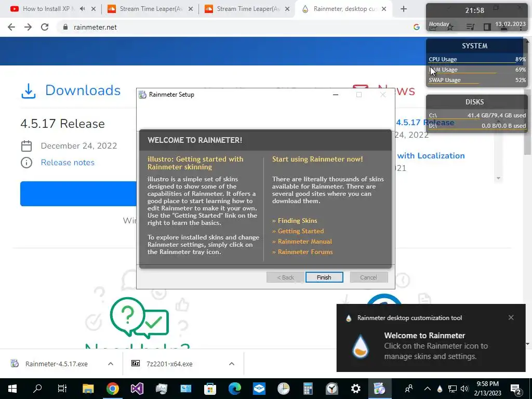Click the Chrome taskbar icon

pos(113,389)
